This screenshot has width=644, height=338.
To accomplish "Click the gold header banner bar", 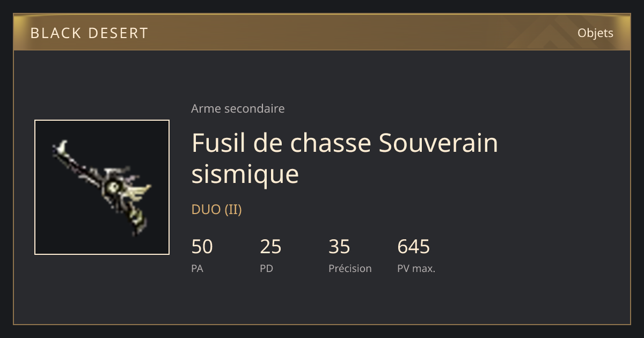I will click(x=322, y=32).
